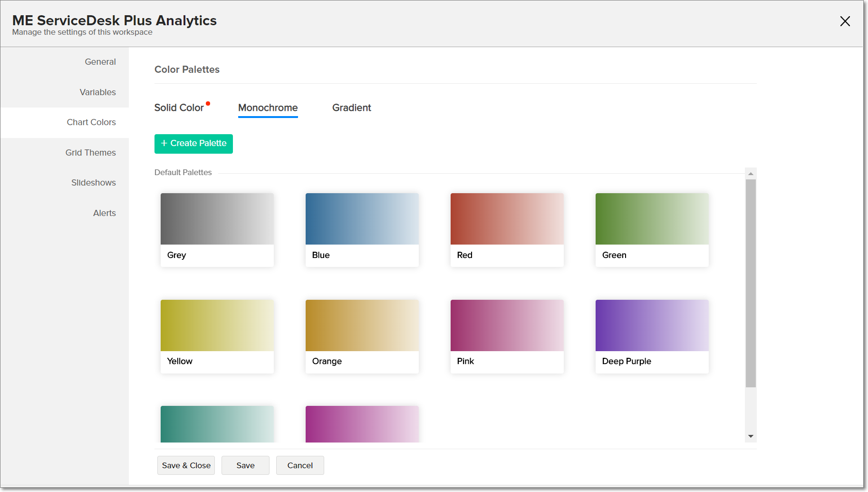The image size is (868, 492).
Task: Close the workspace settings dialog
Action: (845, 21)
